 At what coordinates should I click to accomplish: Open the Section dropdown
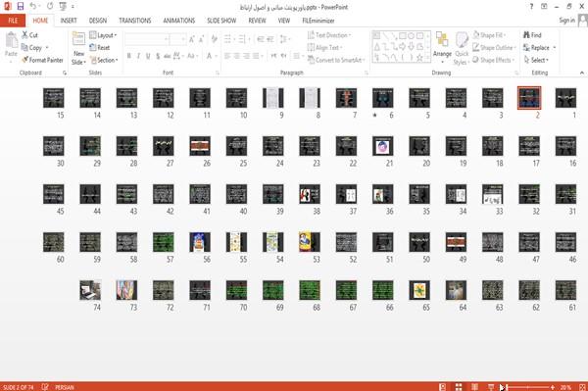[104, 60]
